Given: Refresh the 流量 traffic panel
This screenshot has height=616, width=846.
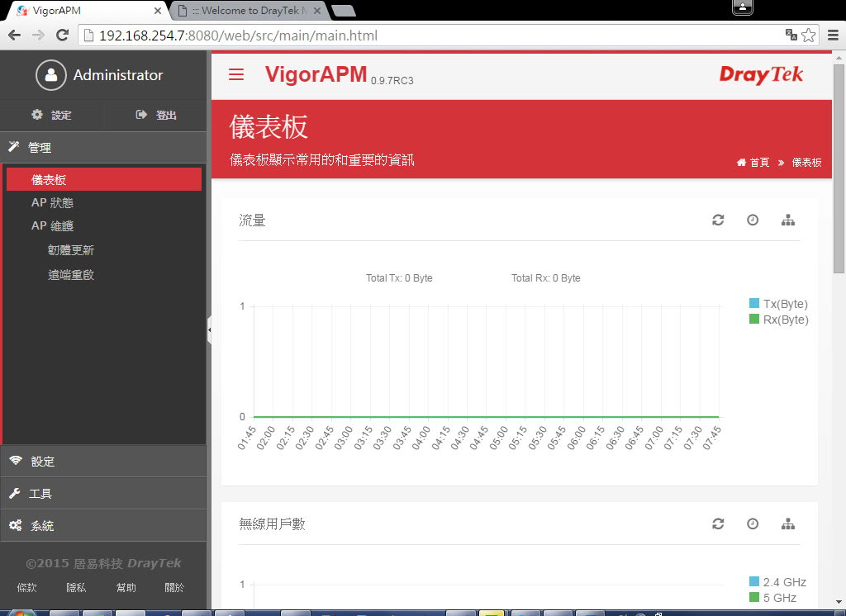Looking at the screenshot, I should pos(718,220).
